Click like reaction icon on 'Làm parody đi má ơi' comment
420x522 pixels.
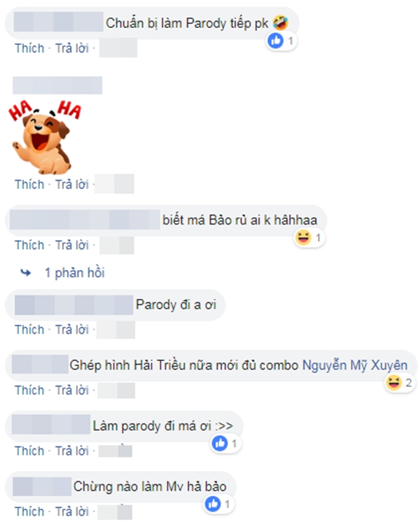[220, 444]
